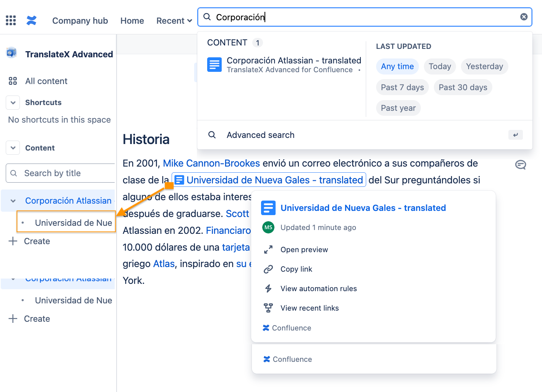This screenshot has height=392, width=542.
Task: Choose View automation rules
Action: tap(319, 288)
